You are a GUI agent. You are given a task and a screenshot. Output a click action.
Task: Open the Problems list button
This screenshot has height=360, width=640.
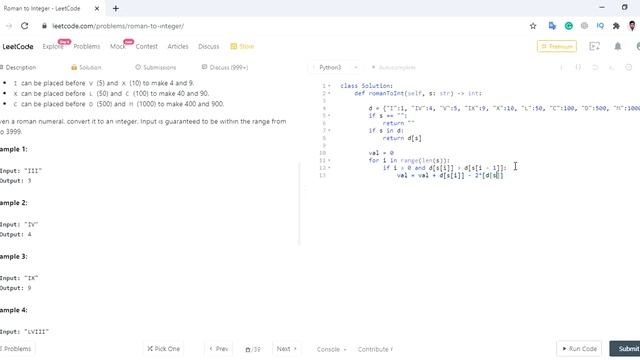click(16, 349)
